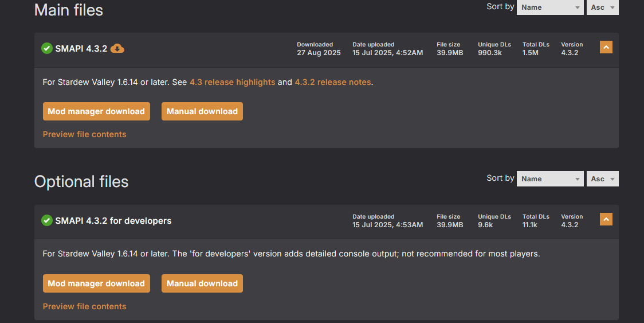Click the date uploaded 15 Jul 2025, 4:53AM
The width and height of the screenshot is (644, 323).
point(388,225)
